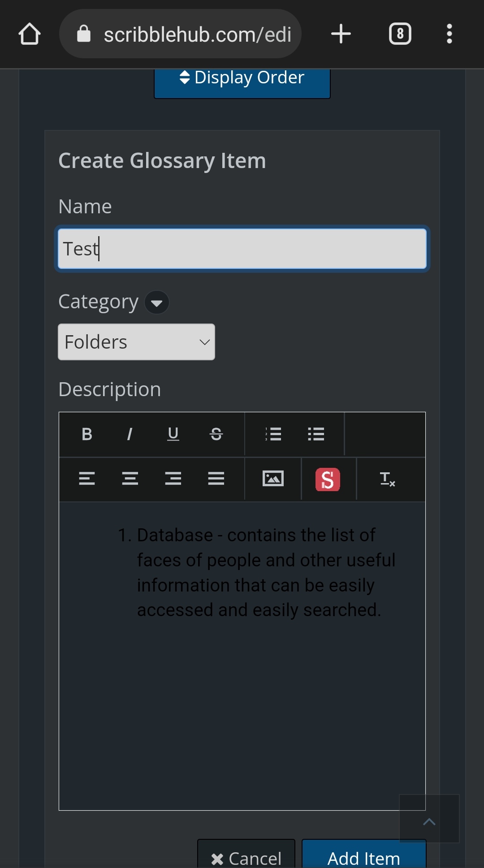The image size is (484, 868).
Task: Align description text to the right
Action: tap(173, 479)
